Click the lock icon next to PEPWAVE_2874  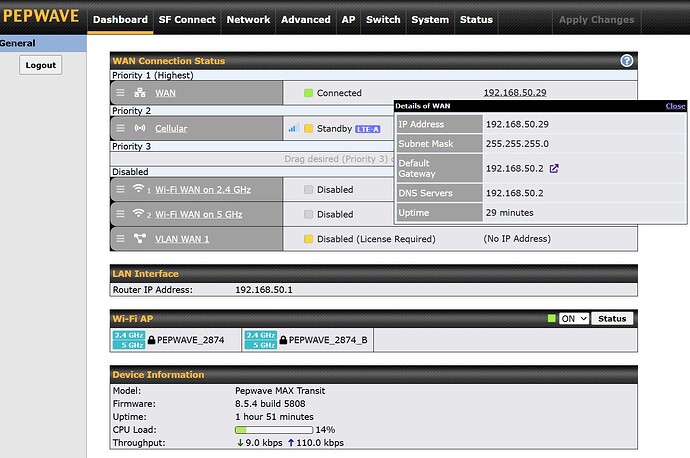click(151, 340)
